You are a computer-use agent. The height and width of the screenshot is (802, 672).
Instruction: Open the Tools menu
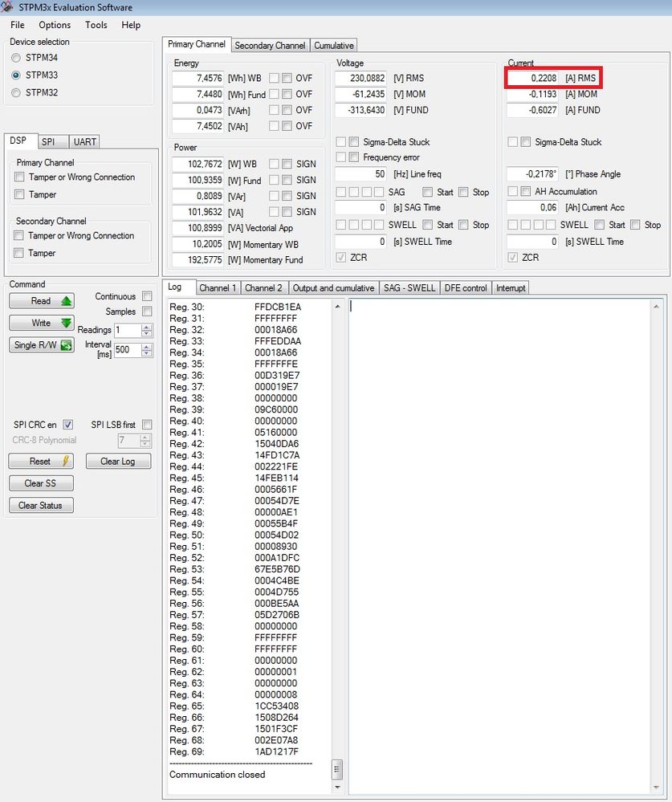click(x=96, y=25)
